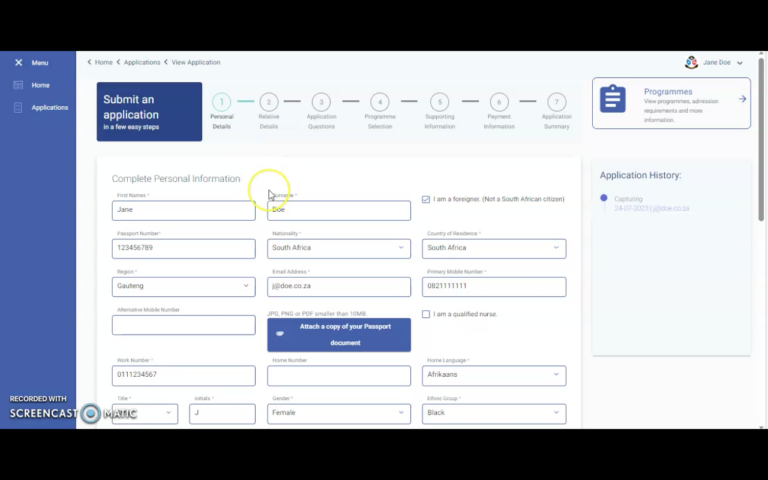
Task: Open Applications from the sidebar icon
Action: pos(18,108)
